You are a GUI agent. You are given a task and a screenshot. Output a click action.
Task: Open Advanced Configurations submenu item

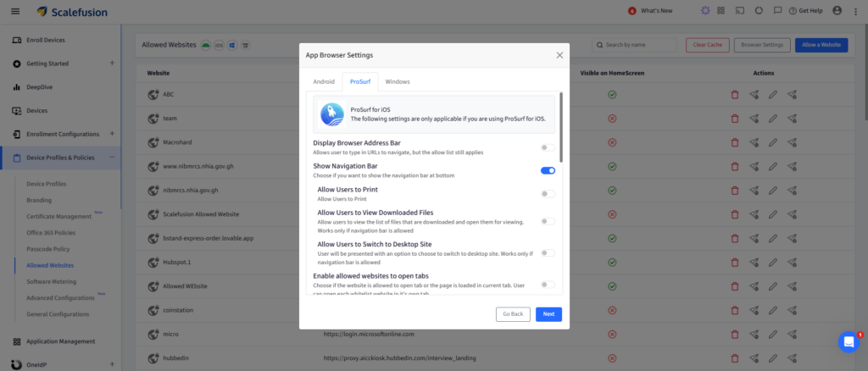tap(60, 297)
